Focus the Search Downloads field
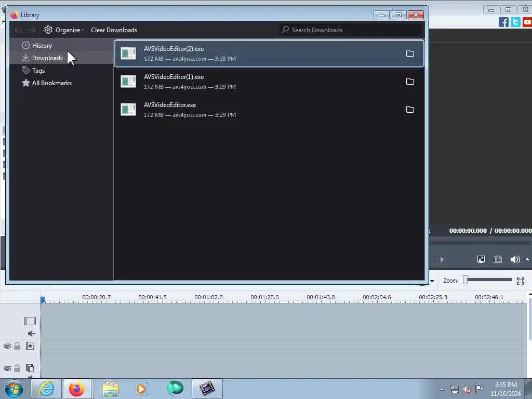This screenshot has width=532, height=399. (x=351, y=30)
